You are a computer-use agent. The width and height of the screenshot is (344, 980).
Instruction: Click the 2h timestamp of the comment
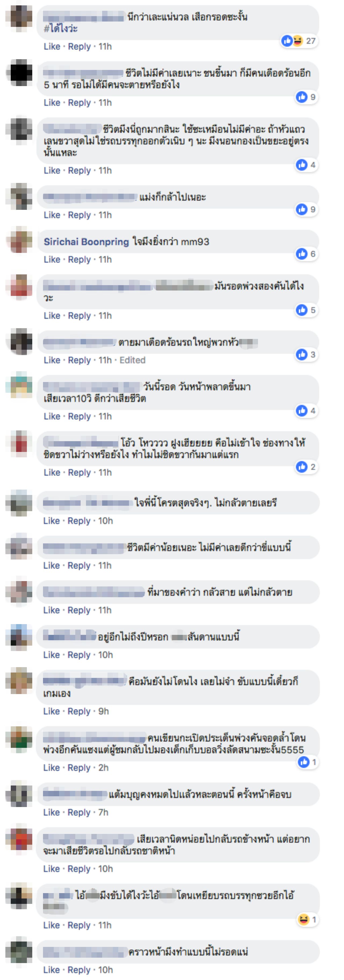[103, 767]
